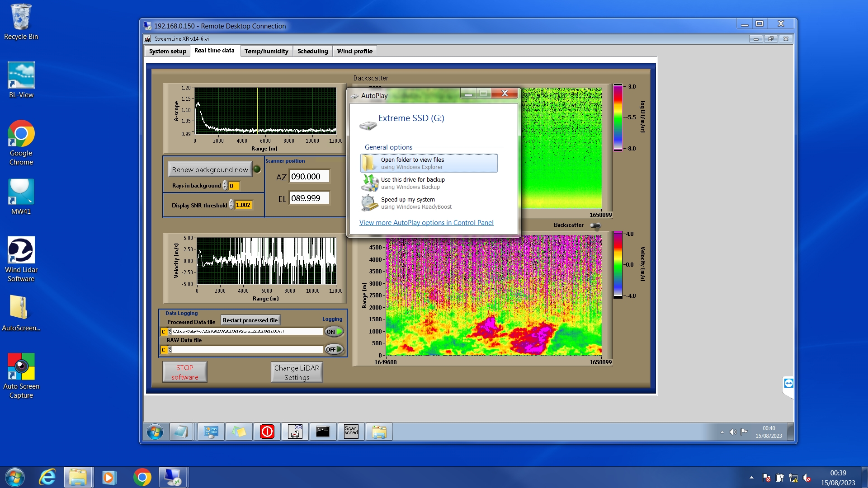
Task: Open the command prompt icon in remote taskbar
Action: (x=323, y=432)
